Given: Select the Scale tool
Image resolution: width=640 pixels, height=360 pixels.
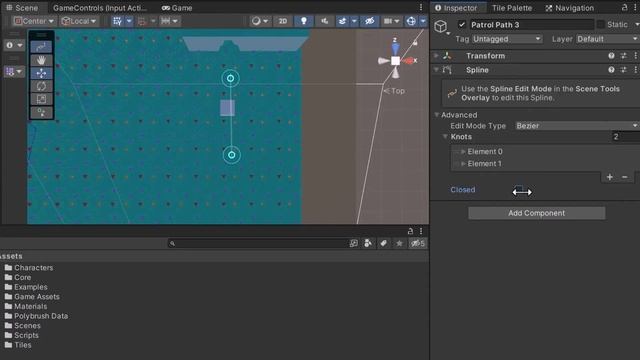Looking at the screenshot, I should 41,99.
